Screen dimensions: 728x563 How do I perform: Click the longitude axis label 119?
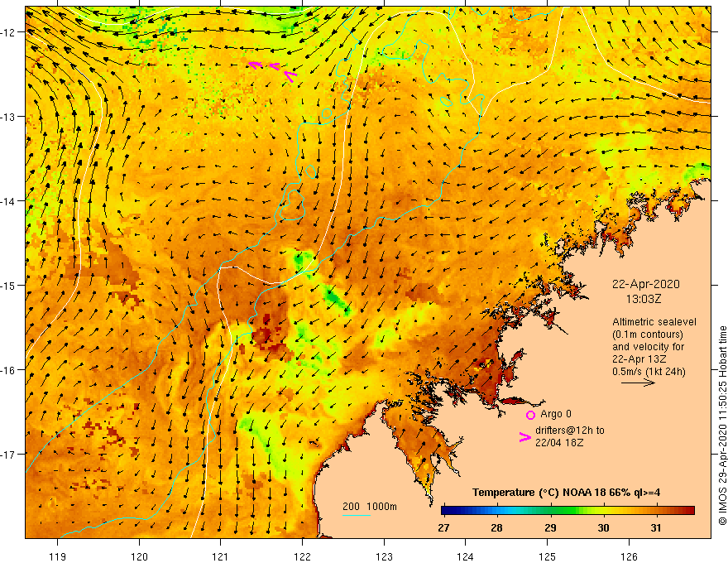58,556
